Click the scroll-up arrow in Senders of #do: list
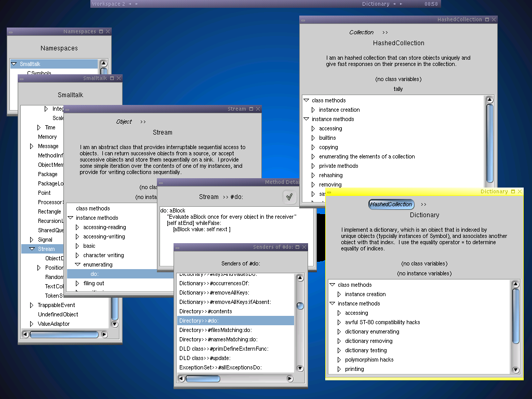The height and width of the screenshot is (399, 532). 300,278
